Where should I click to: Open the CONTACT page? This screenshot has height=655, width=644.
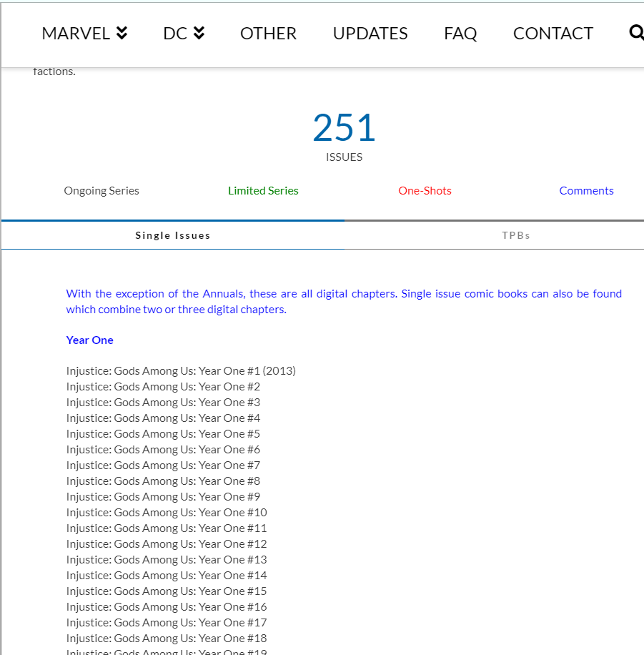pyautogui.click(x=553, y=34)
